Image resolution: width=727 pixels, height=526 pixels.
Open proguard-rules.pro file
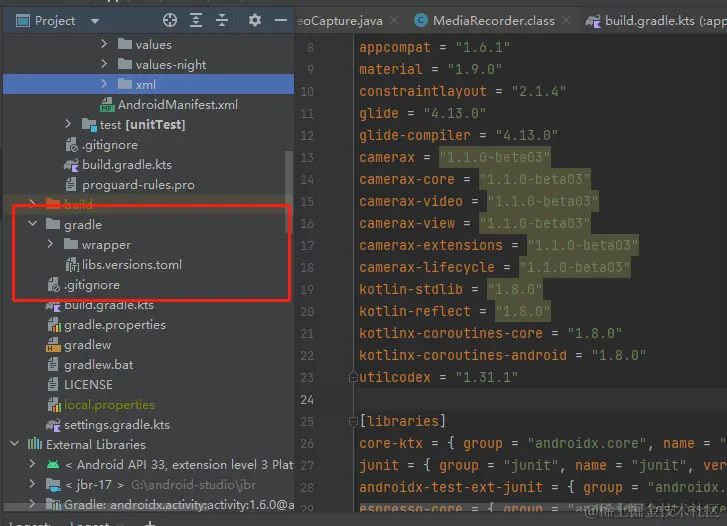pyautogui.click(x=138, y=185)
